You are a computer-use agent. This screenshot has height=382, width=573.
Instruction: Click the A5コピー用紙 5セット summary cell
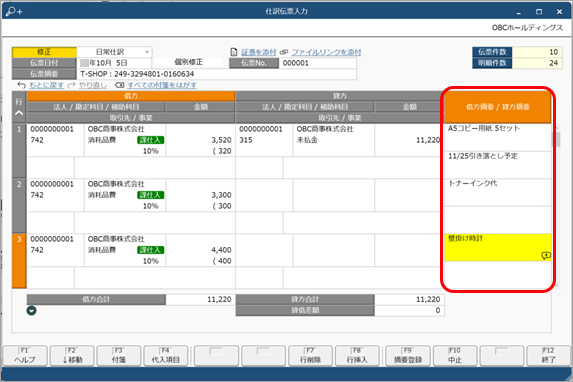497,137
